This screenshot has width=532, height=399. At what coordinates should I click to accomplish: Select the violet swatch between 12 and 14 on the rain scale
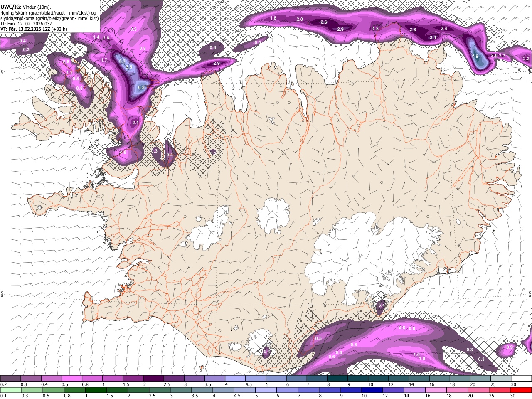pos(393,390)
